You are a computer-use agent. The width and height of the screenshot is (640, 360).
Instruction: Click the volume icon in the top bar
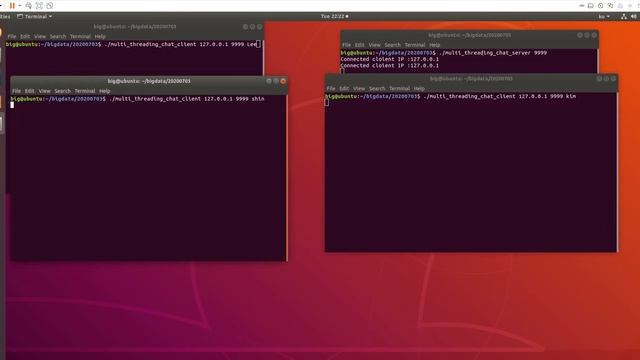634,17
